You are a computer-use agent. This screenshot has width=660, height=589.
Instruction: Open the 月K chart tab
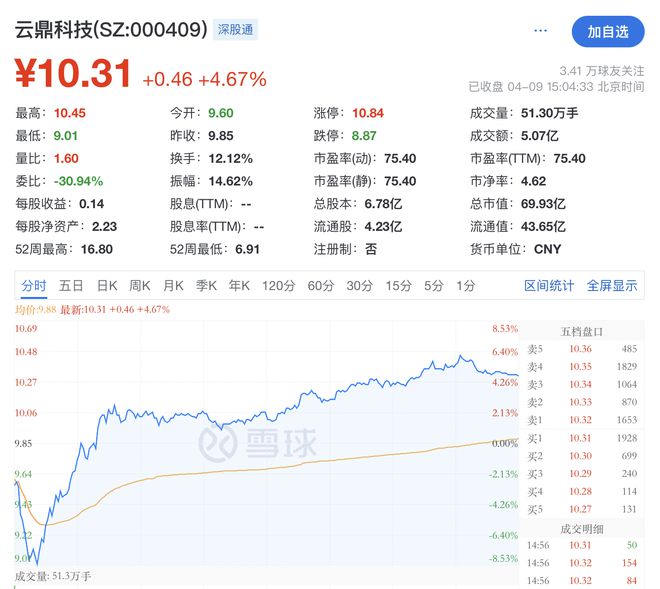click(173, 286)
